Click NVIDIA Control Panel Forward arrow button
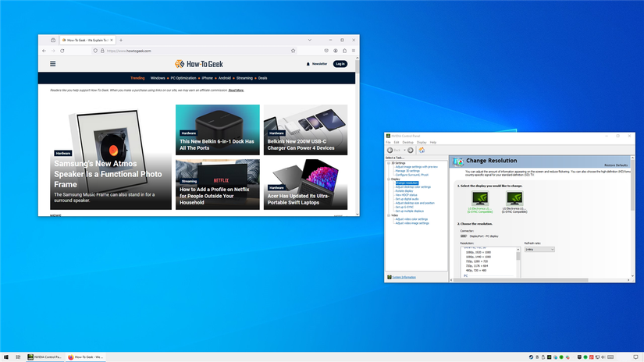The image size is (644, 362). coord(411,151)
